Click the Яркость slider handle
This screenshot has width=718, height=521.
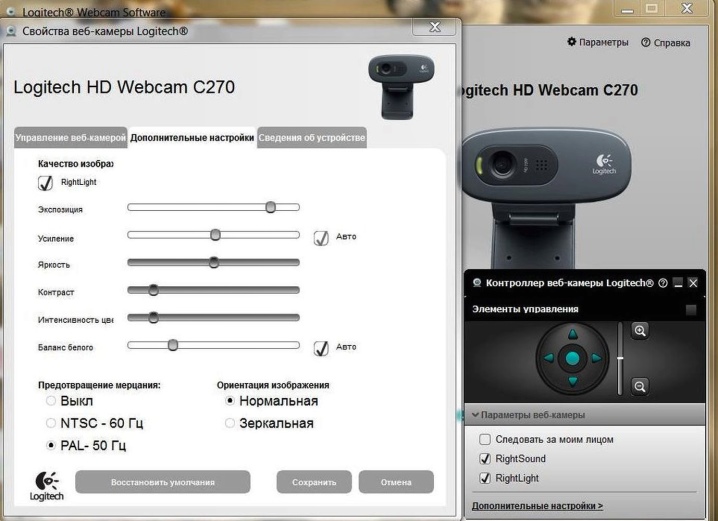(214, 262)
